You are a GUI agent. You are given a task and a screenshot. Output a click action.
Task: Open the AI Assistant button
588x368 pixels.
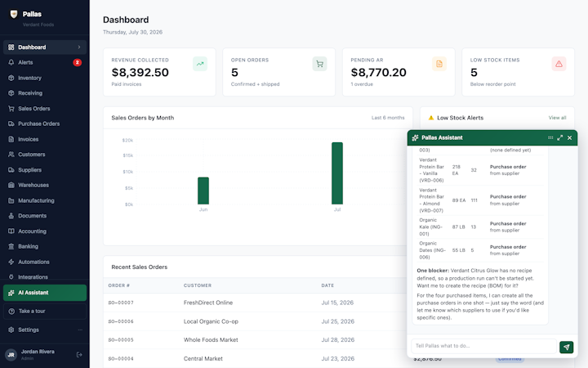[x=45, y=293]
